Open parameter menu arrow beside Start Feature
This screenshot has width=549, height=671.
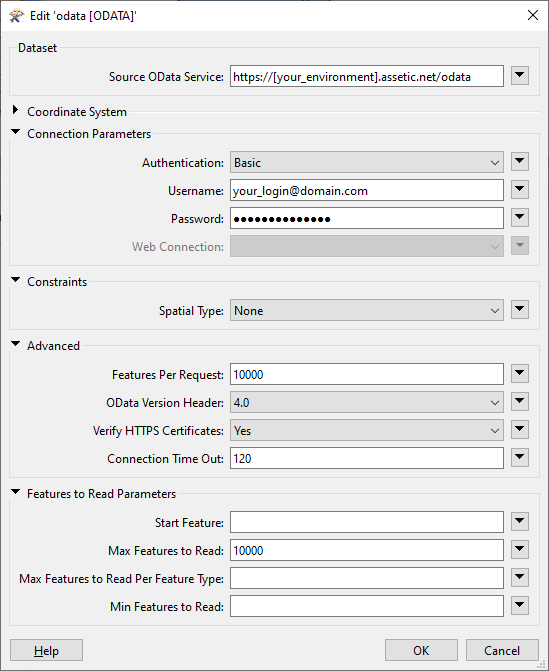519,522
